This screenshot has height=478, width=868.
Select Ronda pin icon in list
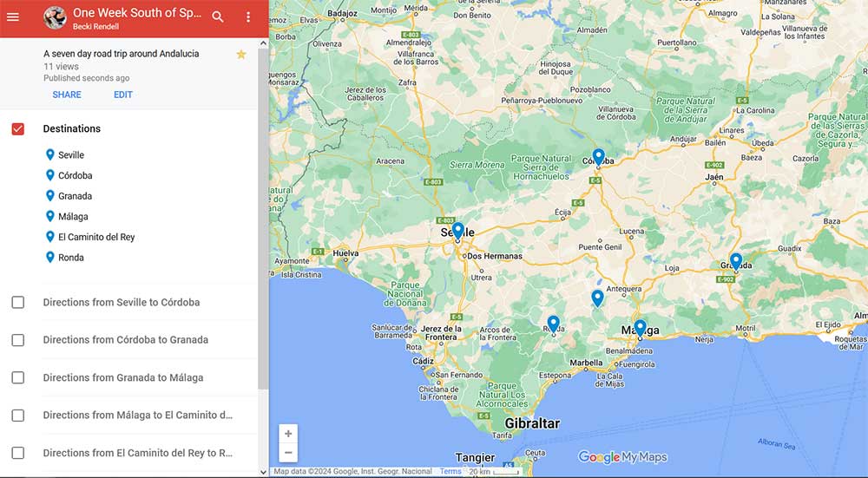[49, 257]
